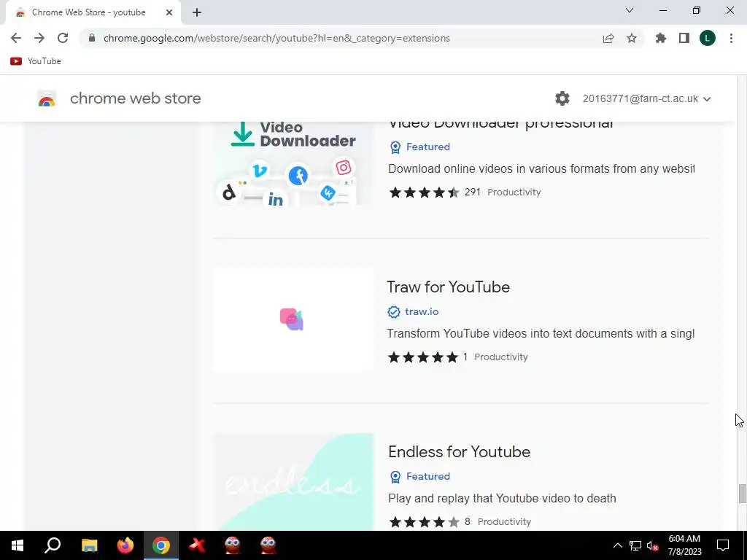Open the Video Downloader extension thumbnail
The image size is (747, 560).
[293, 164]
